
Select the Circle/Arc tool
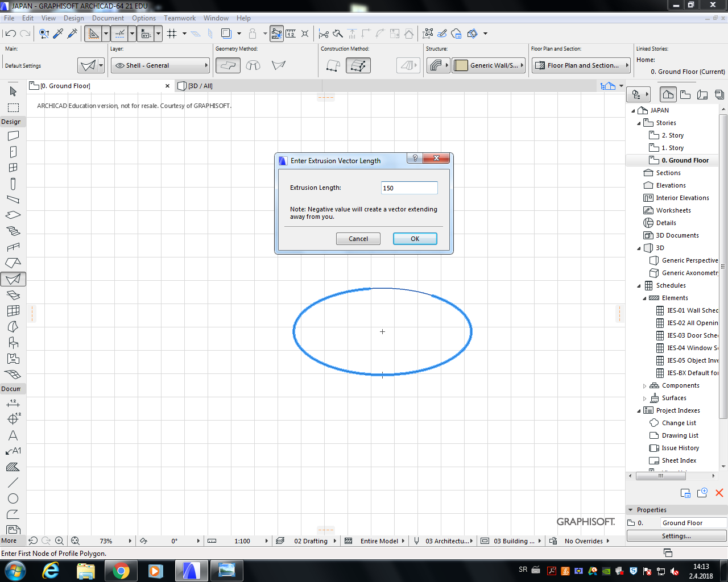(13, 498)
